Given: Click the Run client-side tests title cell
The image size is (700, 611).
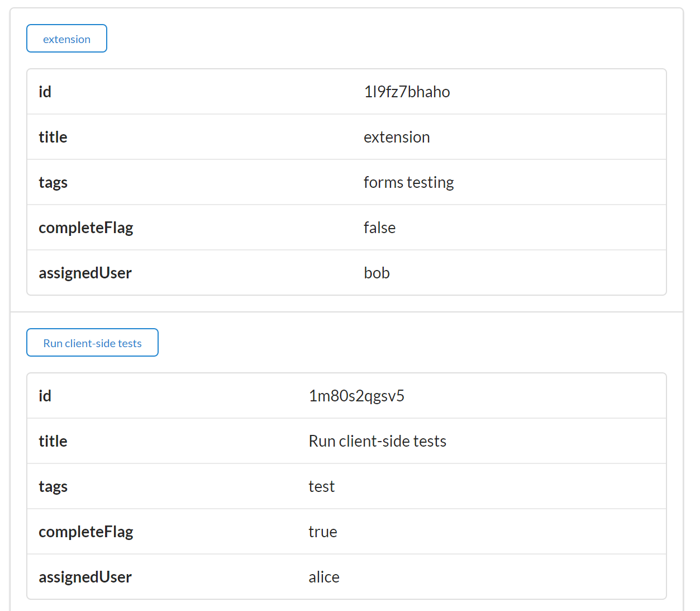Looking at the screenshot, I should pyautogui.click(x=377, y=441).
